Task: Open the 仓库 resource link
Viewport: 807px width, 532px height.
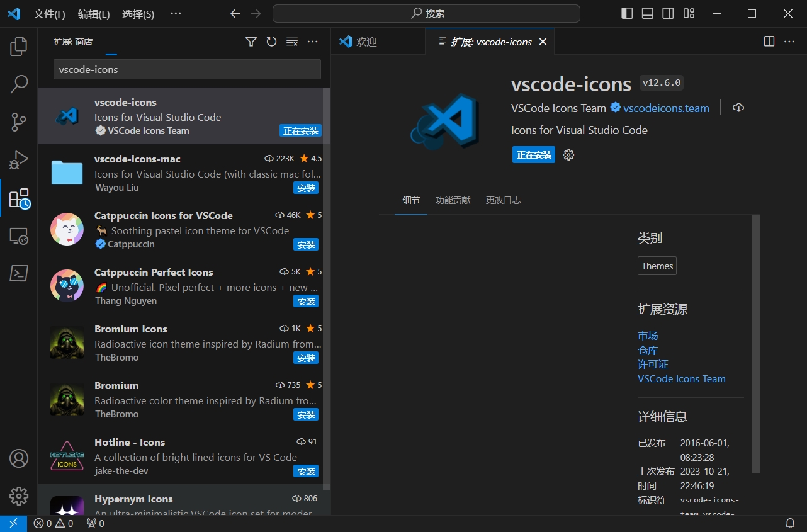Action: (648, 350)
